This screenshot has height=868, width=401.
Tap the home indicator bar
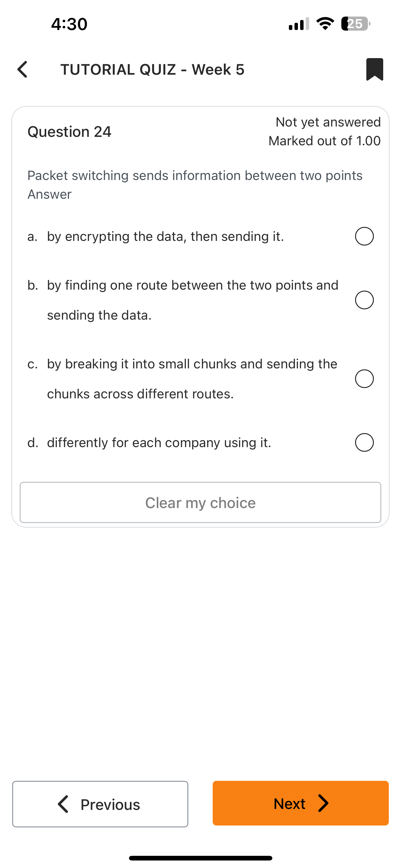click(x=200, y=858)
